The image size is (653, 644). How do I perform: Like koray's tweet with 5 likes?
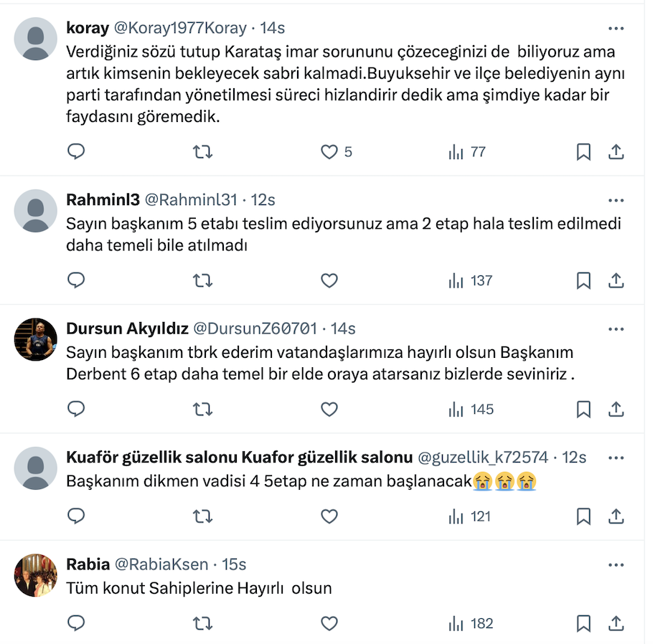329,152
